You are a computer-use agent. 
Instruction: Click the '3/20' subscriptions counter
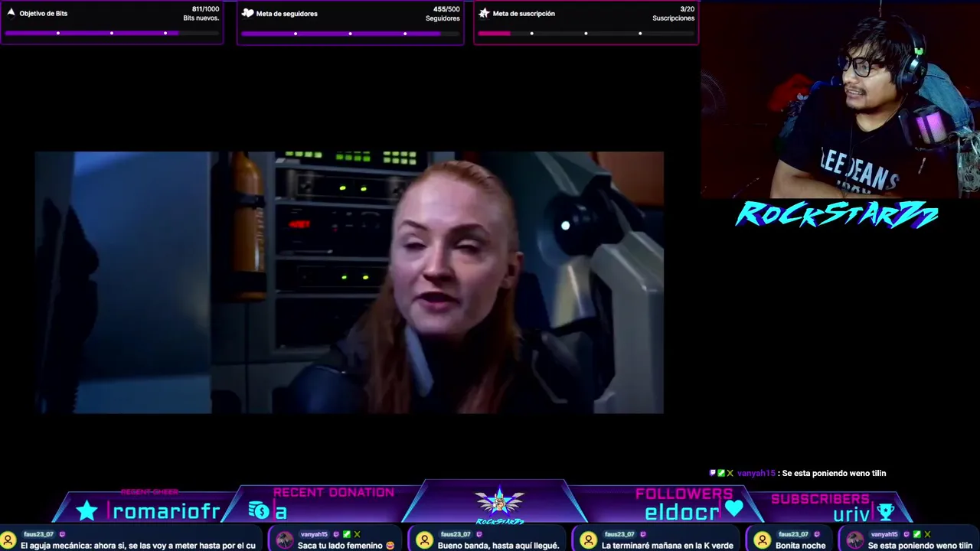[688, 9]
